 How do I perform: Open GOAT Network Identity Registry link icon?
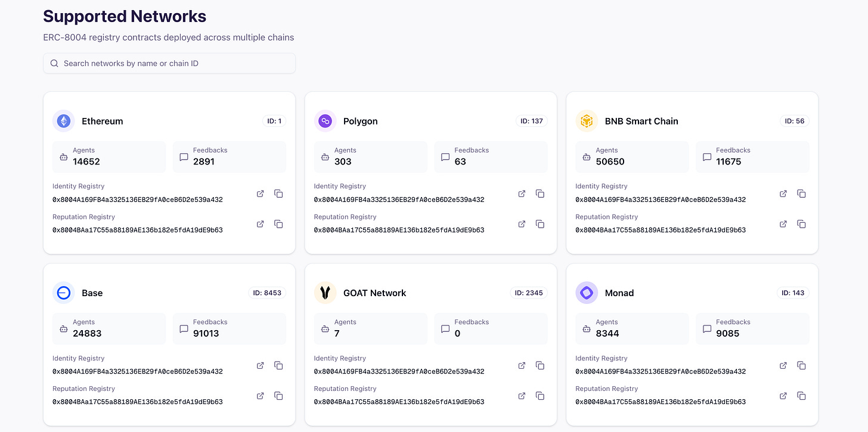522,365
